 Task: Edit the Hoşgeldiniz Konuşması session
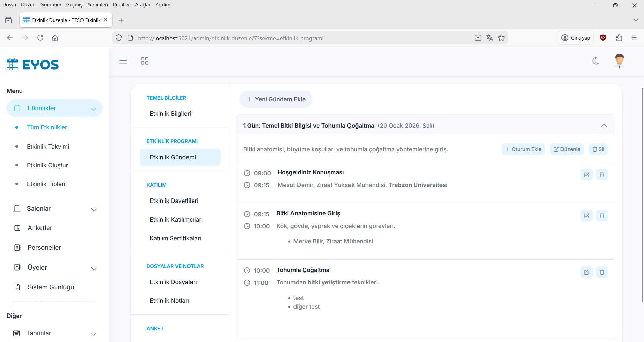pos(586,174)
